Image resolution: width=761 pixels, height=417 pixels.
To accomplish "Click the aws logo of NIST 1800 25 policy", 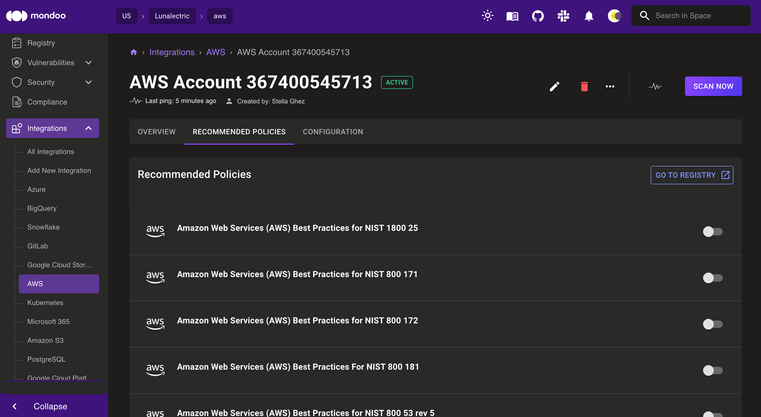I will point(155,231).
